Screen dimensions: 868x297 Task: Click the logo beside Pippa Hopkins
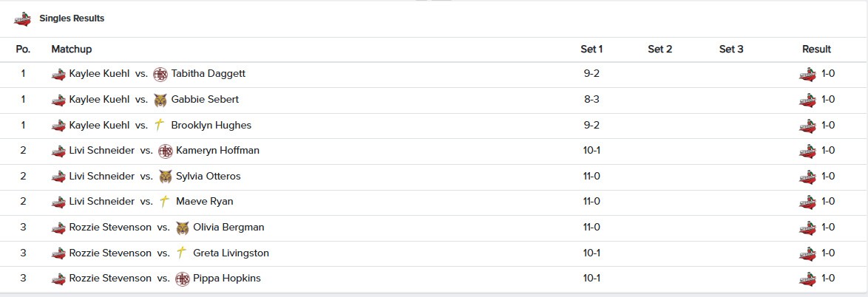point(183,279)
